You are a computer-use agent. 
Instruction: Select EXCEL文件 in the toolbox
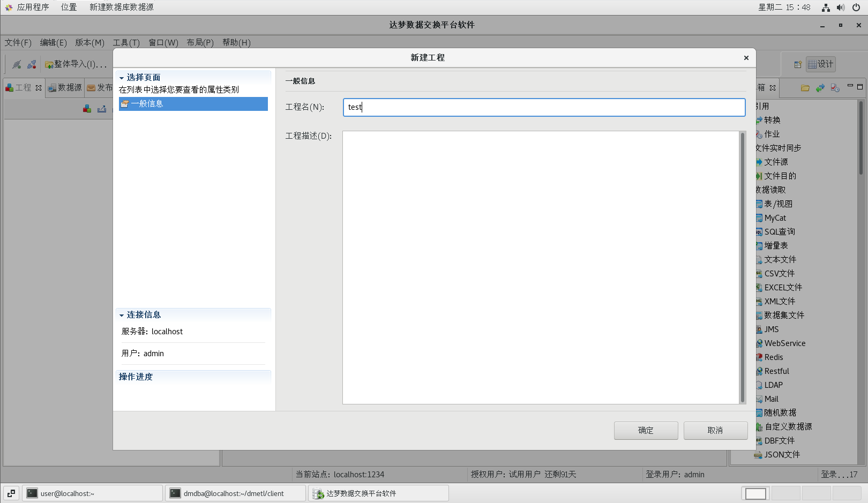(x=783, y=287)
